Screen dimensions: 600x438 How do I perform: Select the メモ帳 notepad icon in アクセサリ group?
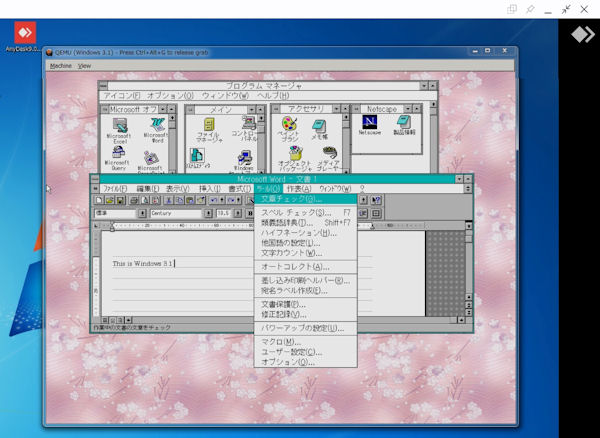[x=319, y=129]
